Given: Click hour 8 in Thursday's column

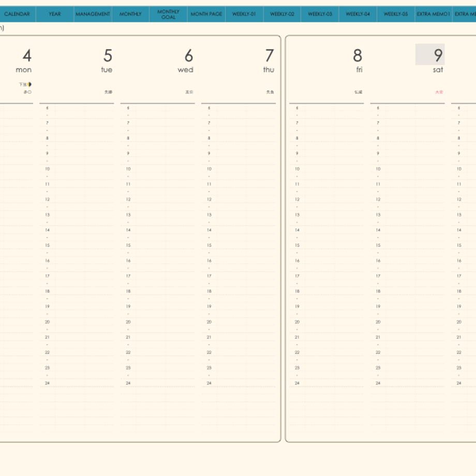Looking at the screenshot, I should click(209, 138).
